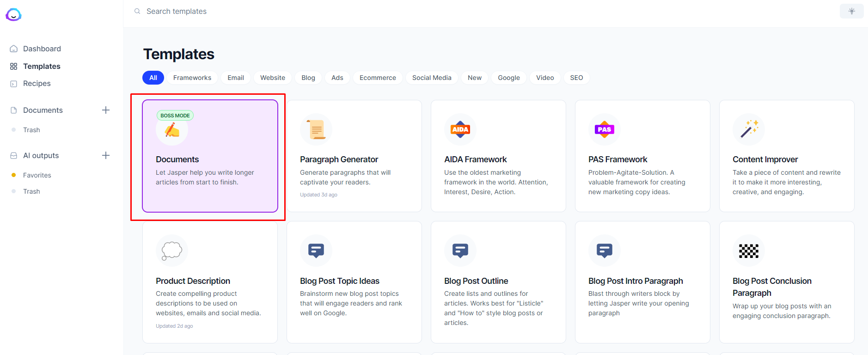This screenshot has height=355, width=868.
Task: Add a new AI output with plus icon
Action: [x=106, y=155]
